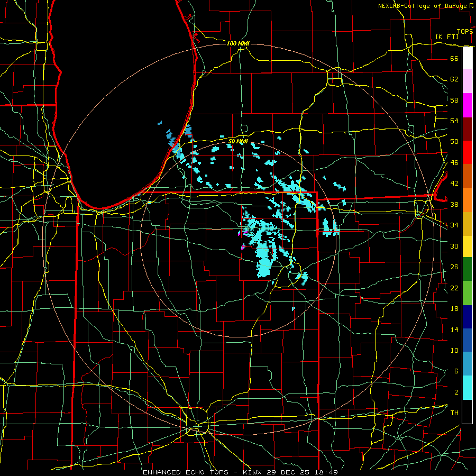Click the cyan swatch beside 2
The image size is (476, 476).
tap(467, 388)
